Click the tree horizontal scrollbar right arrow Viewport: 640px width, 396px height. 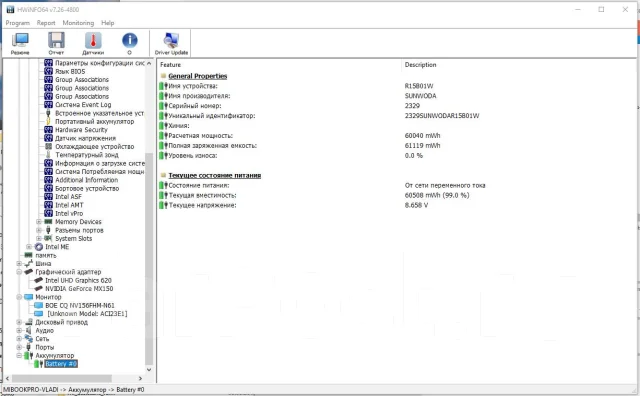140,378
